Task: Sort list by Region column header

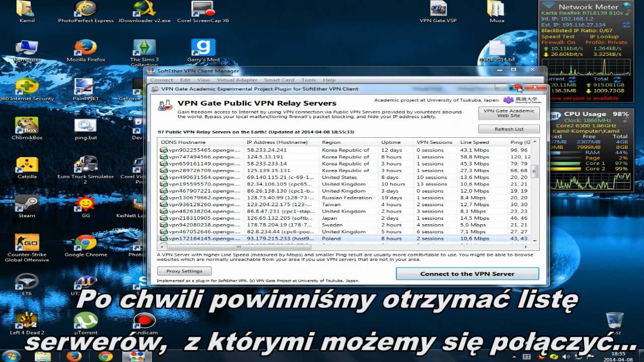Action: tap(350, 142)
